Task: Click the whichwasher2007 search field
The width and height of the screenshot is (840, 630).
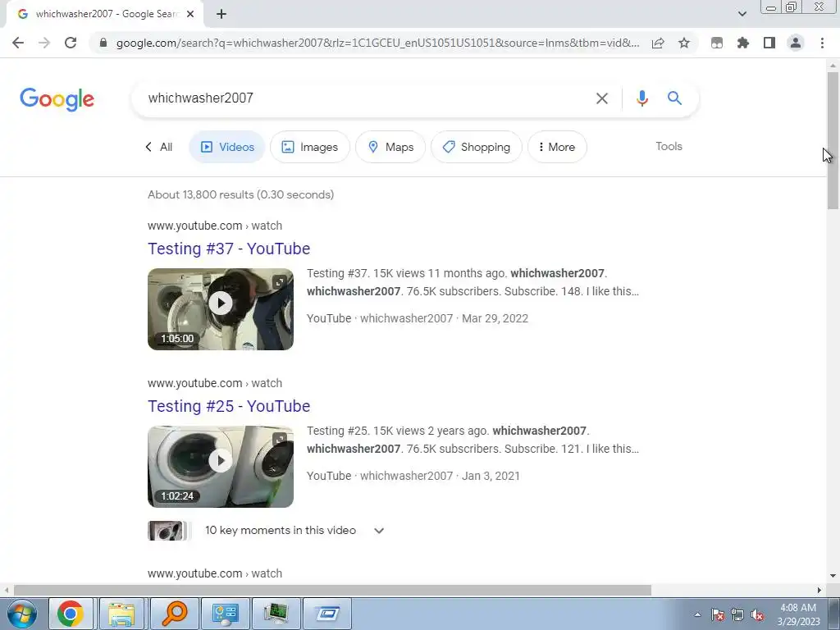Action: (x=364, y=98)
